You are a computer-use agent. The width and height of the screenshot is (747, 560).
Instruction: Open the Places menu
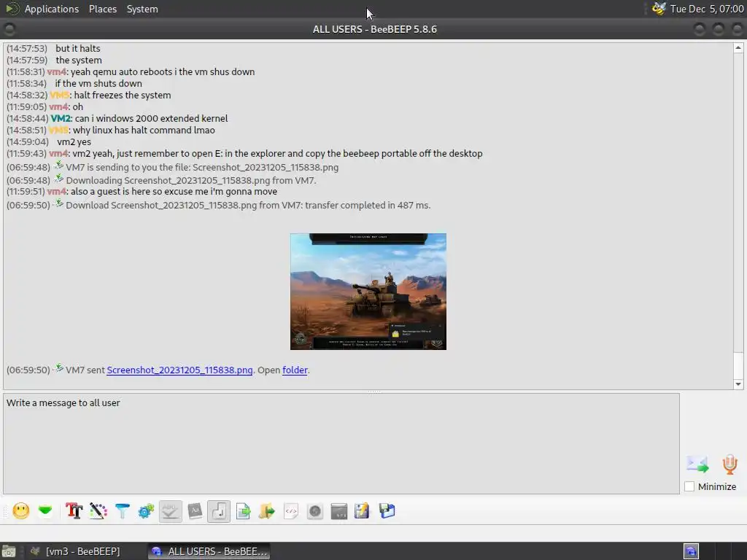103,9
